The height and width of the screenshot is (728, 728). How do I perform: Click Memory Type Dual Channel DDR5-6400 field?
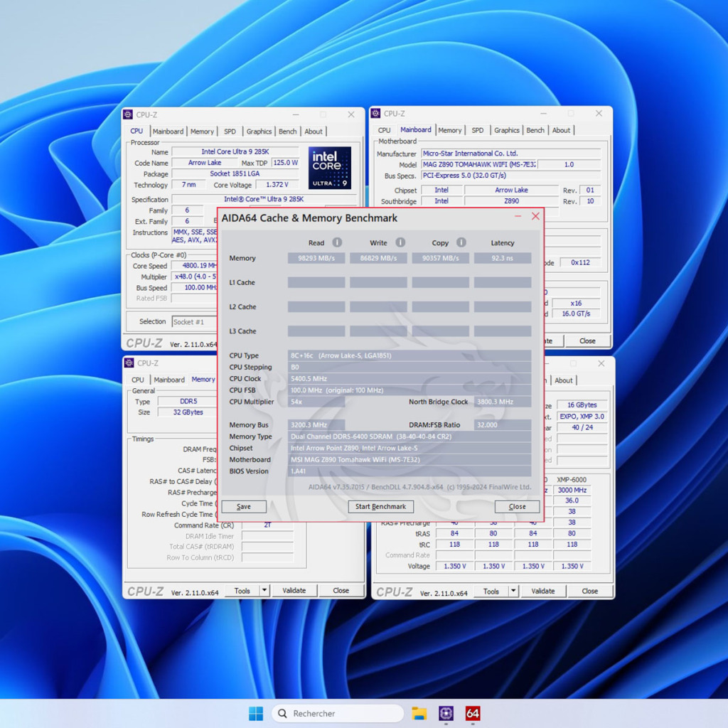409,437
